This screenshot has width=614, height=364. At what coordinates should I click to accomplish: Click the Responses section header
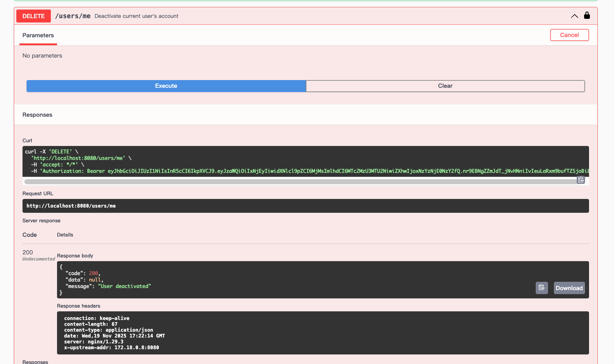pyautogui.click(x=37, y=115)
